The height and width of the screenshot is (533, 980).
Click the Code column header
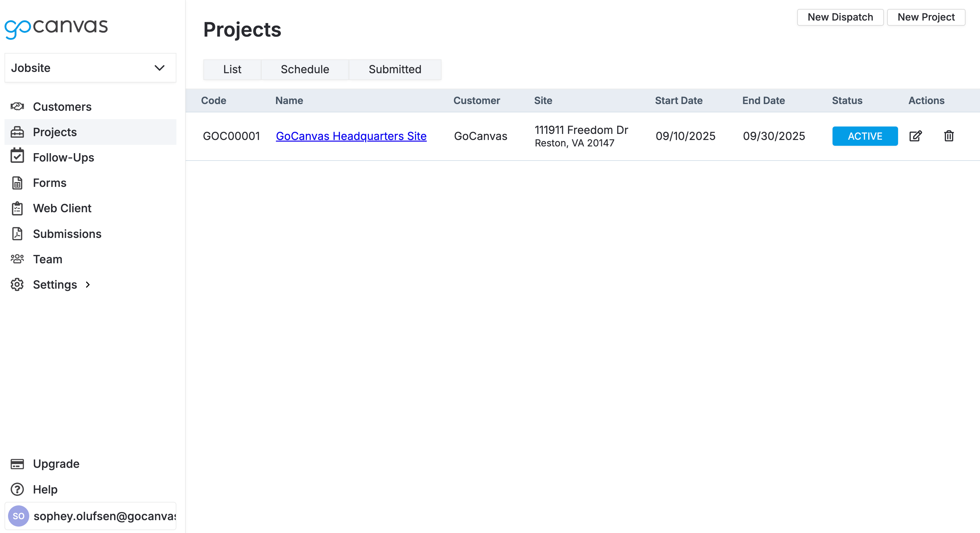tap(213, 101)
